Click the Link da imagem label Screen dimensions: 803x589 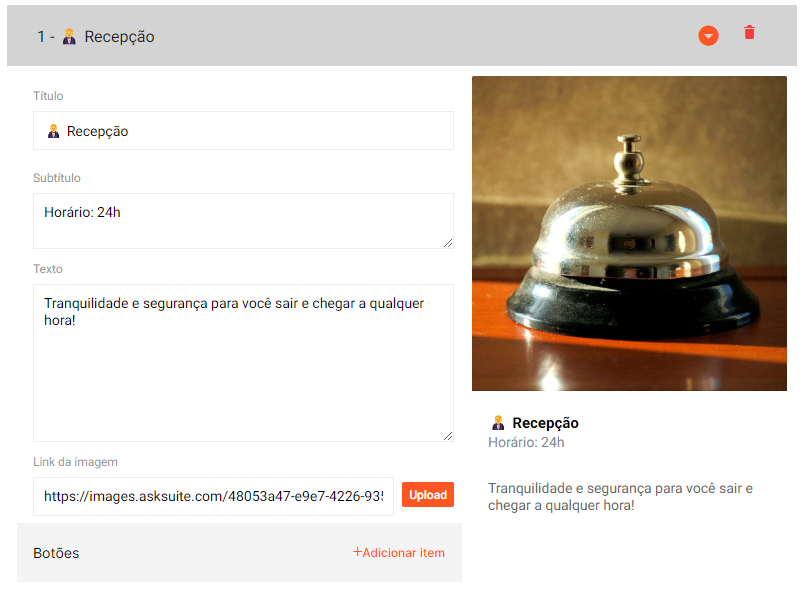pyautogui.click(x=75, y=462)
